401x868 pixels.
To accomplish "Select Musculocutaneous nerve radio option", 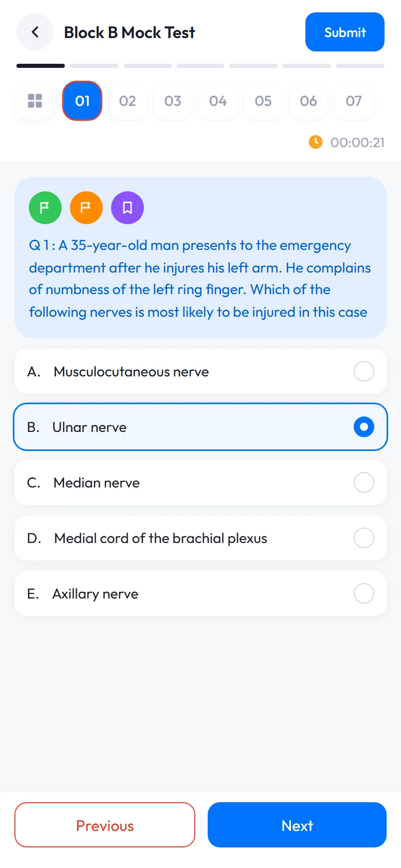I will [364, 371].
